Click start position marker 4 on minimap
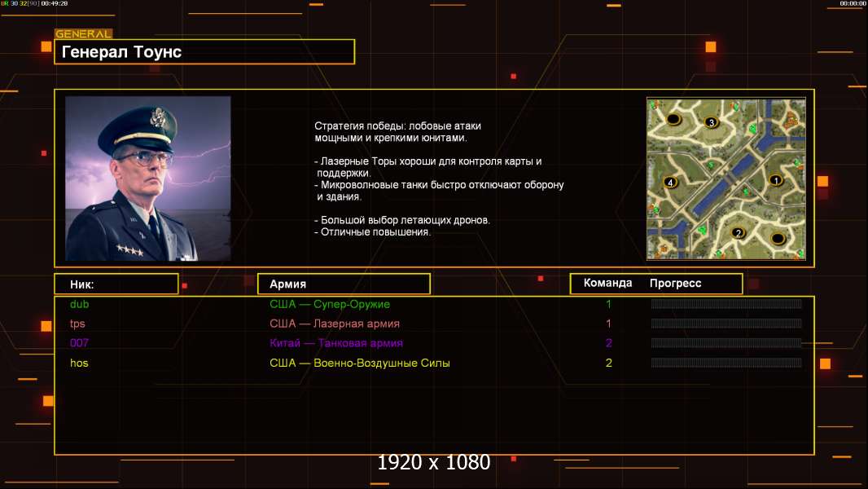The width and height of the screenshot is (868, 489). [670, 182]
